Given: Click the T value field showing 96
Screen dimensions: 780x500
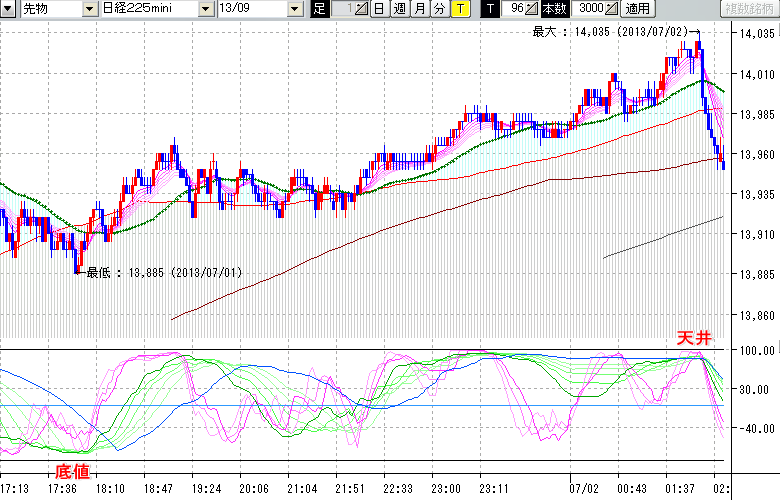Looking at the screenshot, I should 515,9.
